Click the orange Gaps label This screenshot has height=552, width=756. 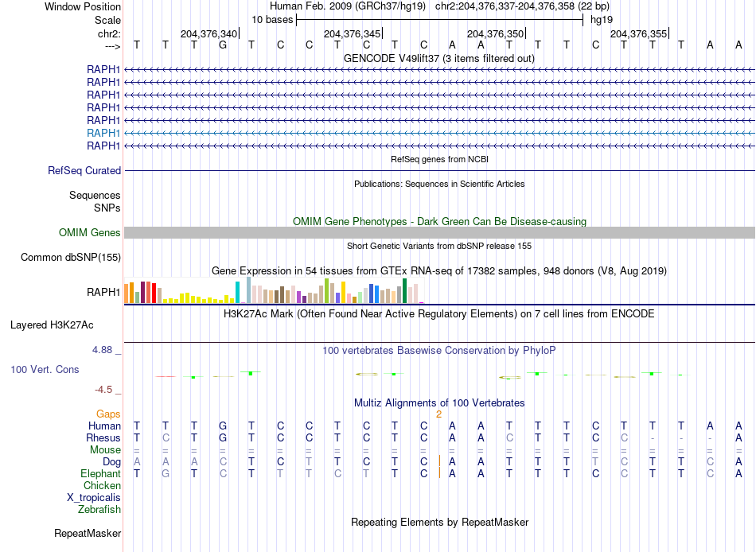click(108, 414)
